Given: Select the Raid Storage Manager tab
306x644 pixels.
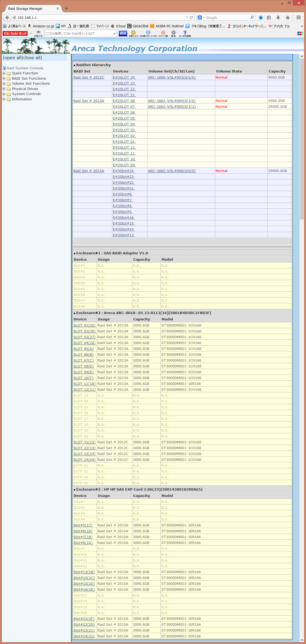Looking at the screenshot, I should [x=29, y=8].
